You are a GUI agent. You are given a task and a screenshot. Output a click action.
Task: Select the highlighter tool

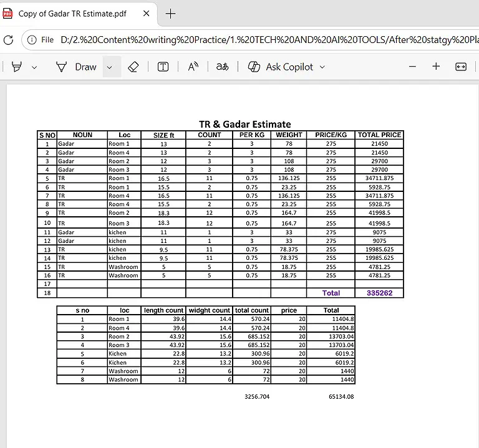point(17,67)
